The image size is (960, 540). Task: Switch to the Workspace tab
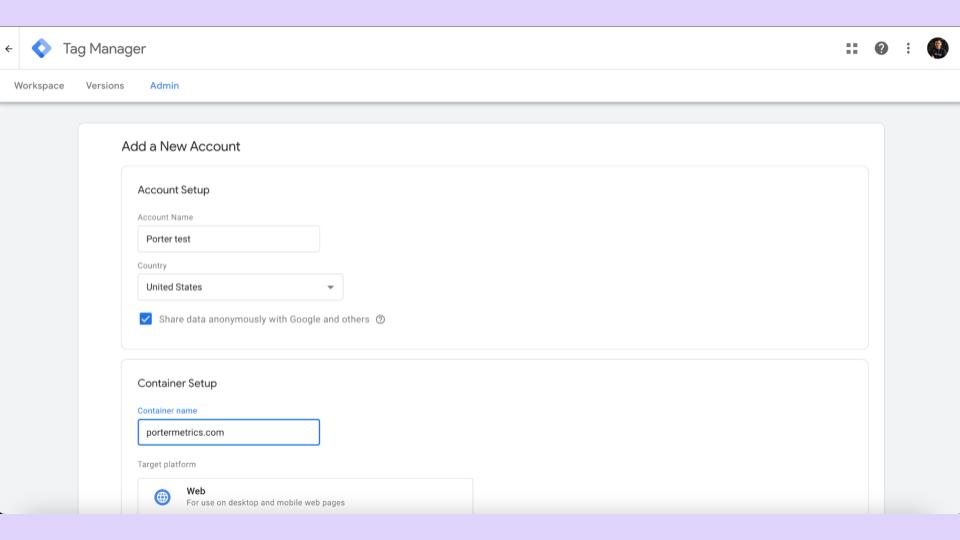click(39, 86)
